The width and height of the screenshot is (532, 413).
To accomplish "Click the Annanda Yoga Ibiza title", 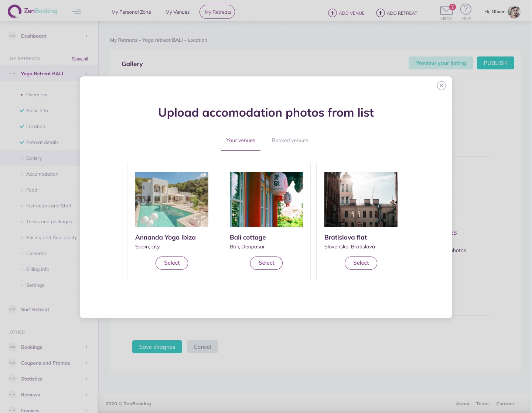I will [x=166, y=237].
